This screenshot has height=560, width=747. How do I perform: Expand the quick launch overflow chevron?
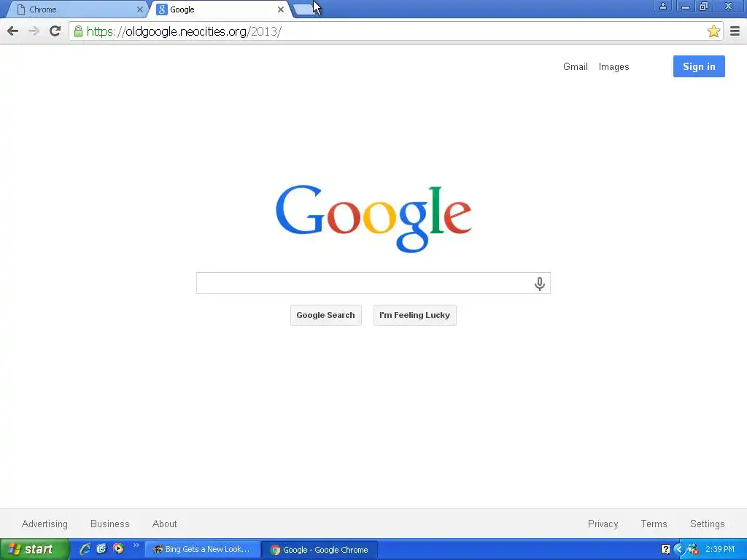pyautogui.click(x=136, y=545)
